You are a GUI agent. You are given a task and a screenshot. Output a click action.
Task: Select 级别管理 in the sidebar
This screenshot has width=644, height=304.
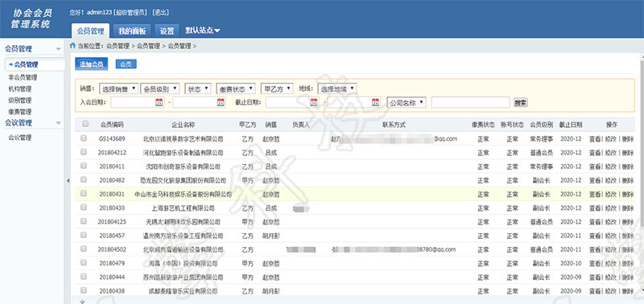(x=19, y=100)
